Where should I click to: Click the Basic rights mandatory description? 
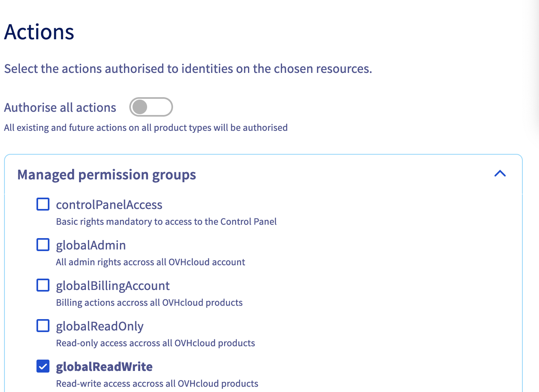[x=166, y=222]
